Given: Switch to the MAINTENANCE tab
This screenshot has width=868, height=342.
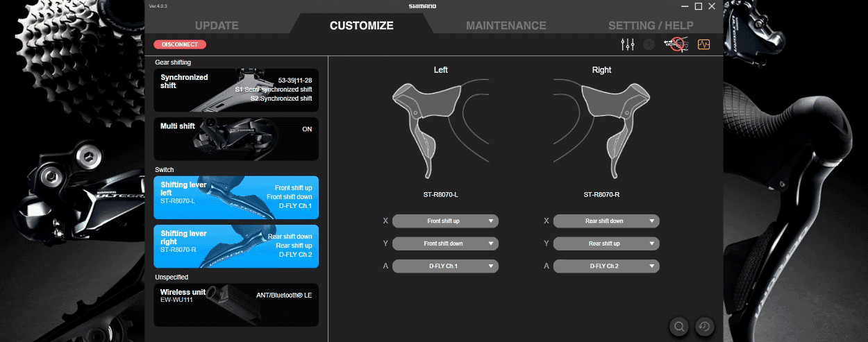Looking at the screenshot, I should [x=506, y=26].
